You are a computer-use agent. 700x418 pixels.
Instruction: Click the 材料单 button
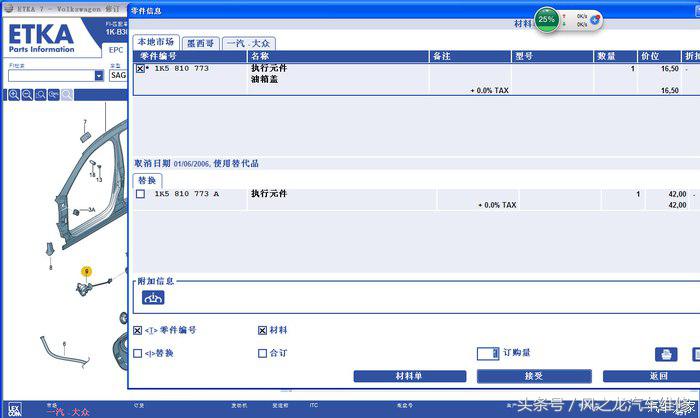coord(409,376)
